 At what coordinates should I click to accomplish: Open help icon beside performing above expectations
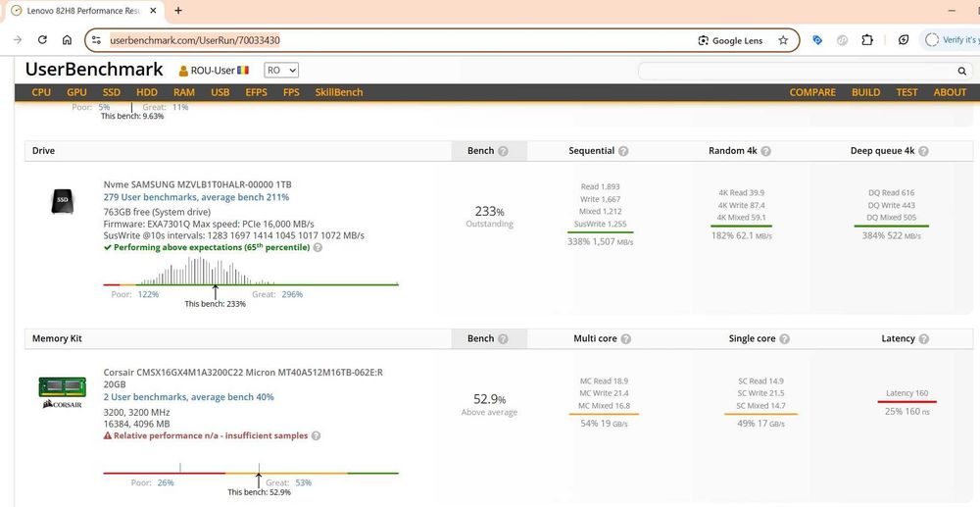tap(318, 247)
